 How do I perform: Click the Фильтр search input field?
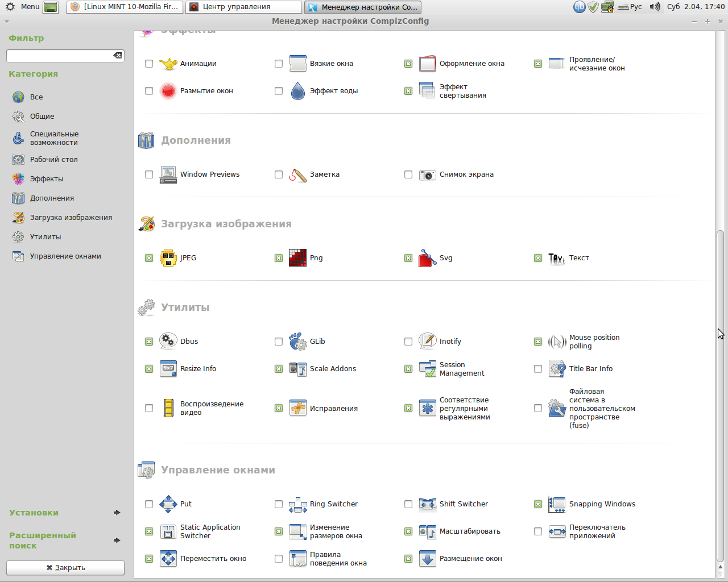[60, 56]
